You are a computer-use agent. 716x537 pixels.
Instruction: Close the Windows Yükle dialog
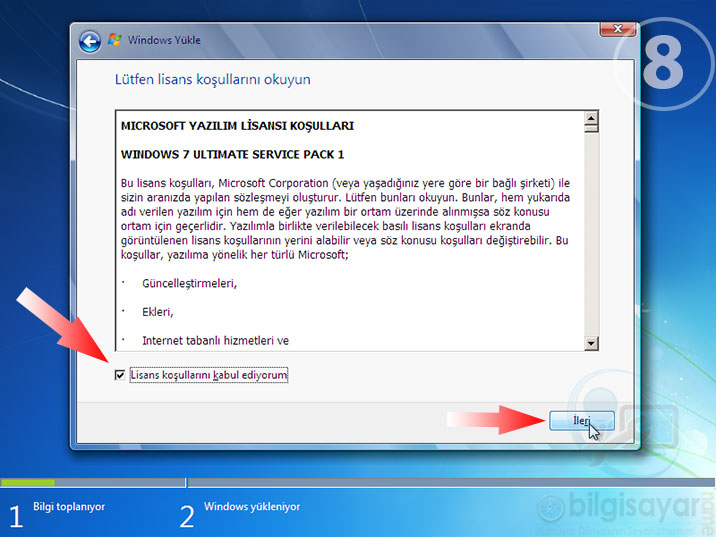[x=617, y=29]
